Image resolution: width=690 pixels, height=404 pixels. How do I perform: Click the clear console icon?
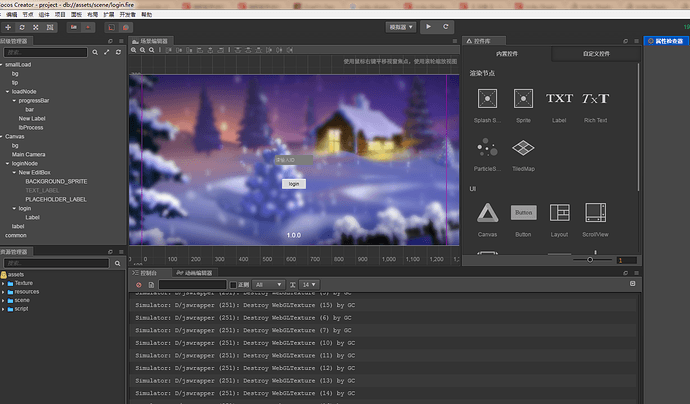click(139, 285)
